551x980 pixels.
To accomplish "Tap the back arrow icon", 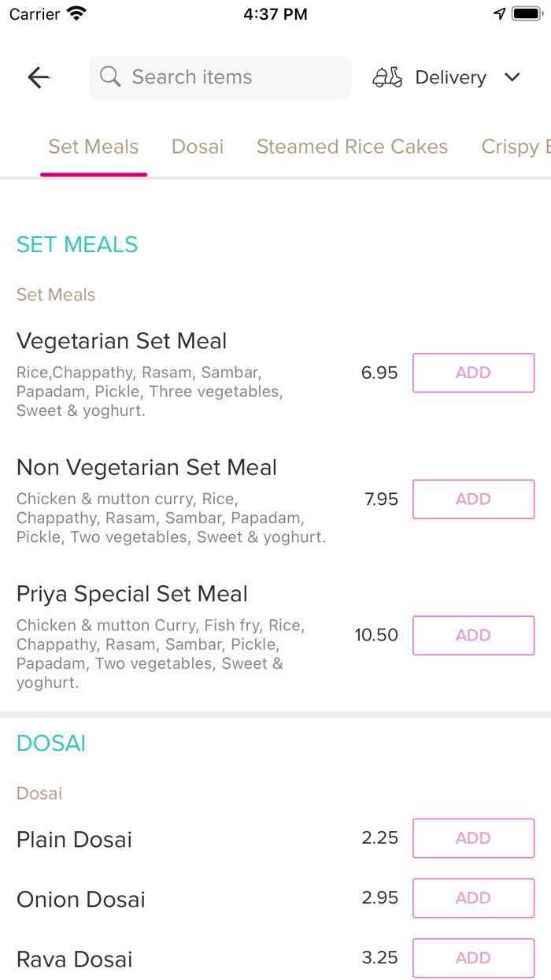I will (x=38, y=76).
